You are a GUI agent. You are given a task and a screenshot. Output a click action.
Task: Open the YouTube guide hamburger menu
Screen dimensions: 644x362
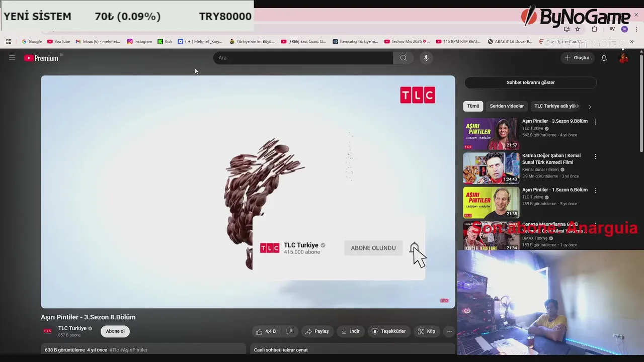point(12,58)
